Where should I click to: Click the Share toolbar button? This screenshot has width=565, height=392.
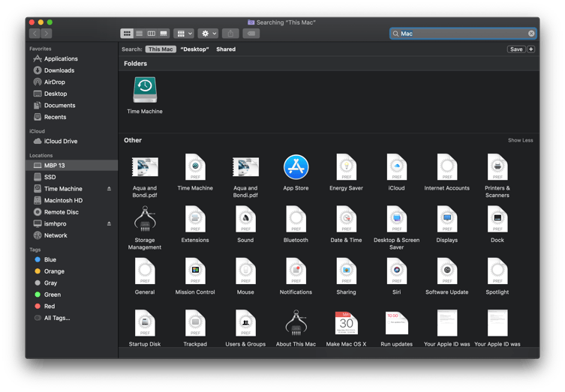click(230, 34)
